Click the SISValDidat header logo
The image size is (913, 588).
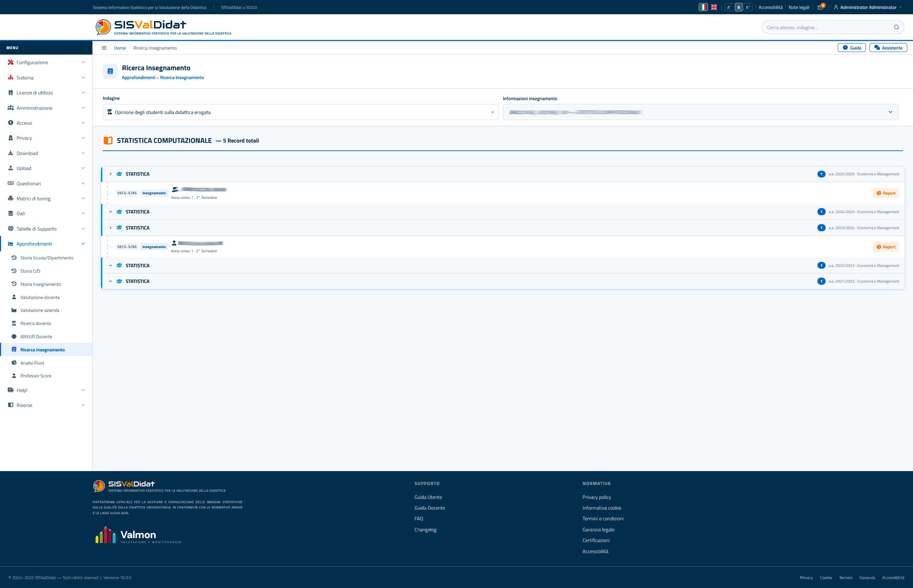point(163,27)
